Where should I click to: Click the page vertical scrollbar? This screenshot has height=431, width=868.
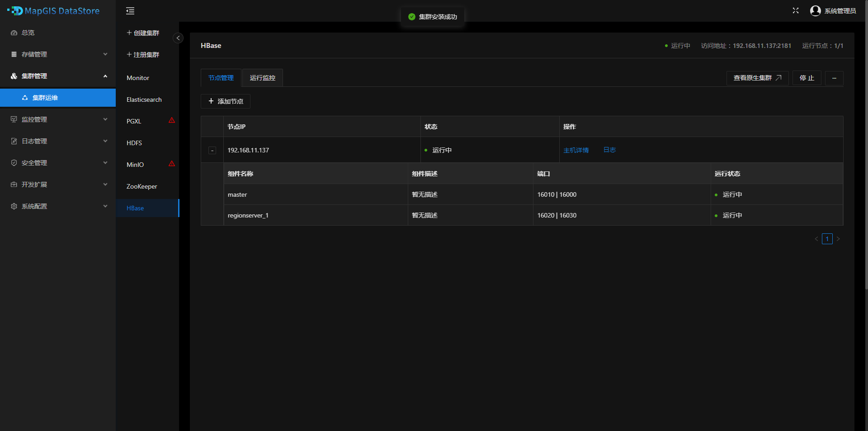[x=866, y=145]
